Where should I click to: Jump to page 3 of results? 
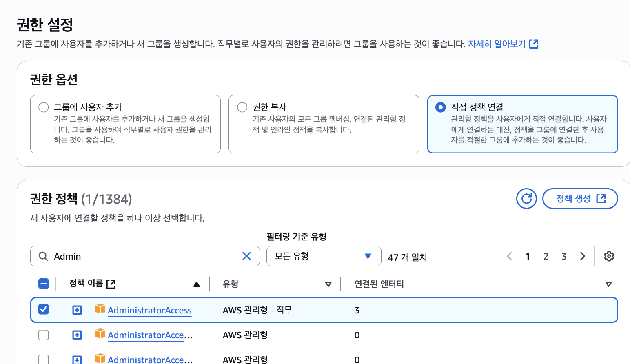pyautogui.click(x=564, y=256)
